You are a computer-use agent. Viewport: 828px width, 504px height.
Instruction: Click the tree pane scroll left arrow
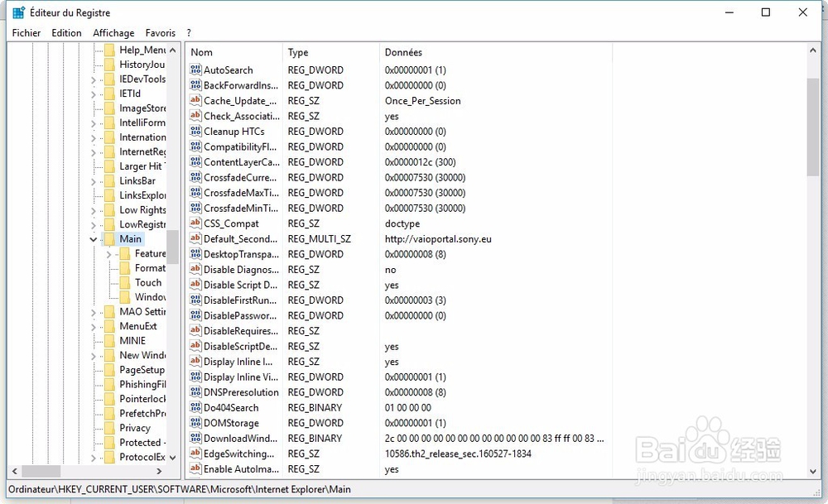[15, 471]
